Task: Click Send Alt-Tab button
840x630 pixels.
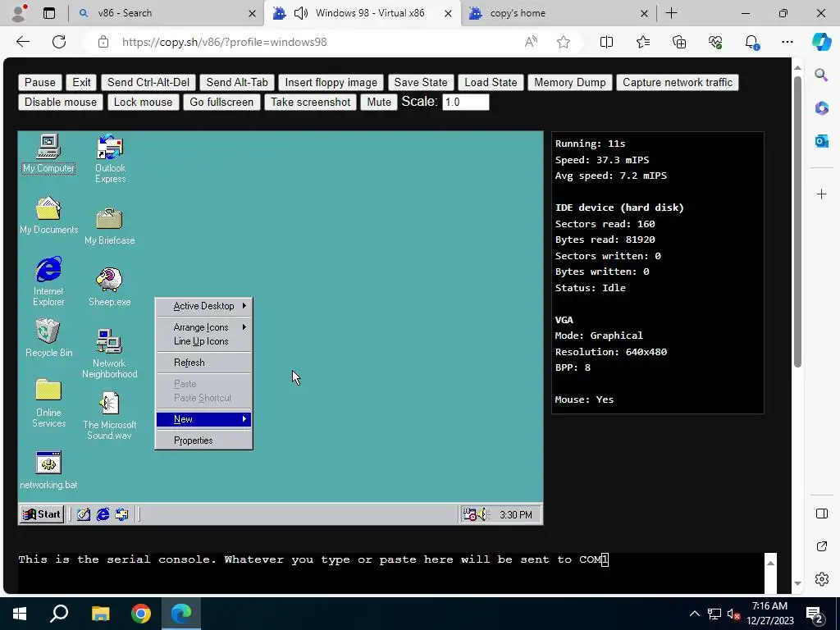Action: pos(237,83)
